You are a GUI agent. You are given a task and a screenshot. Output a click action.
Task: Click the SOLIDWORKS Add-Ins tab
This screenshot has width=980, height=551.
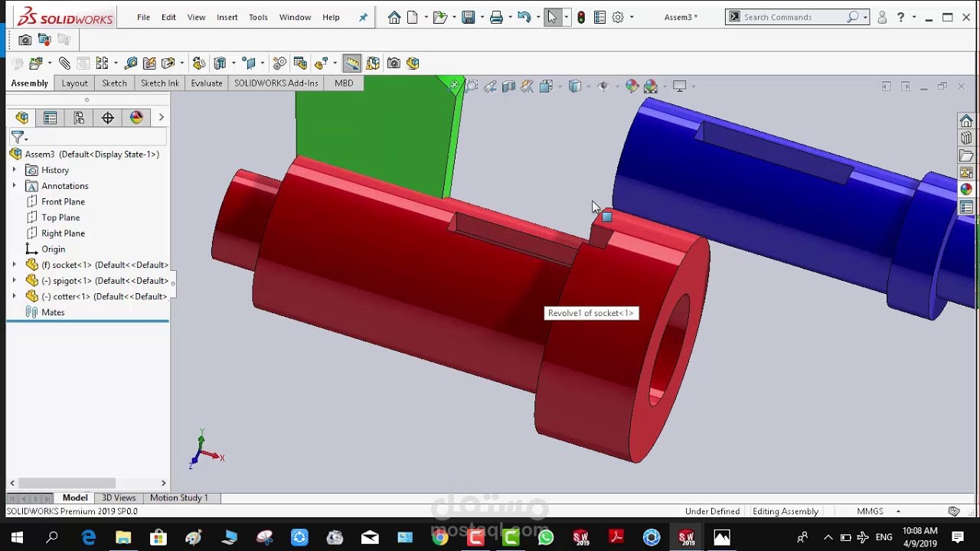(x=276, y=83)
